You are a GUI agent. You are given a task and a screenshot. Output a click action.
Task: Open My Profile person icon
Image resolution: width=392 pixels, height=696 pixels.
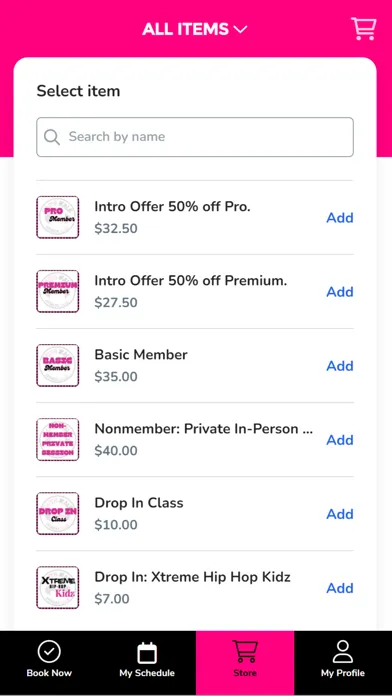[x=343, y=652]
